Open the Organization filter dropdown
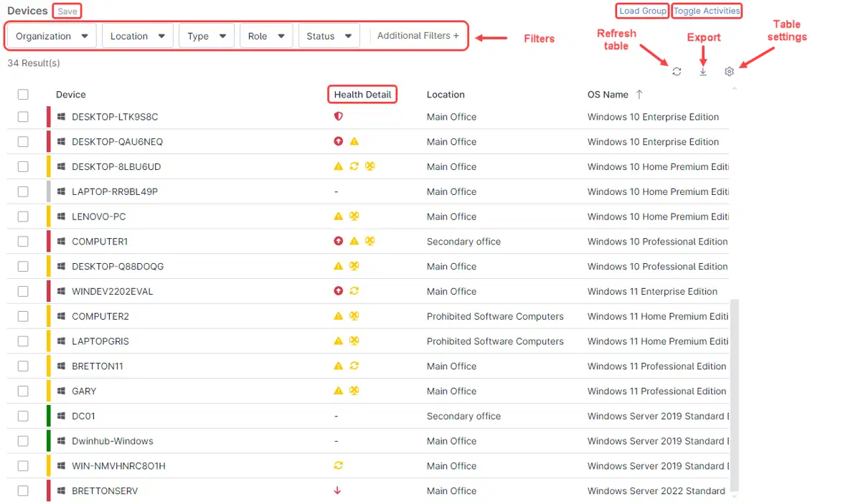Viewport: 861px width, 504px height. (x=52, y=36)
